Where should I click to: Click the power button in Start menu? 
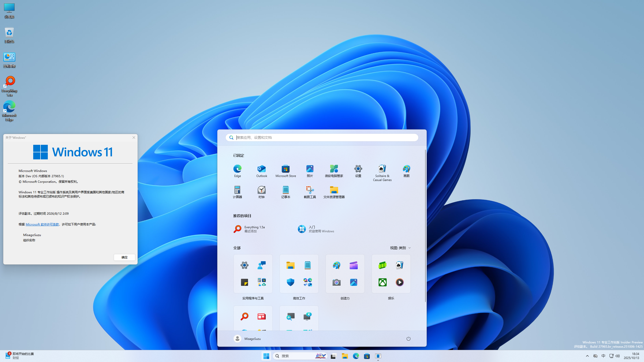409,339
